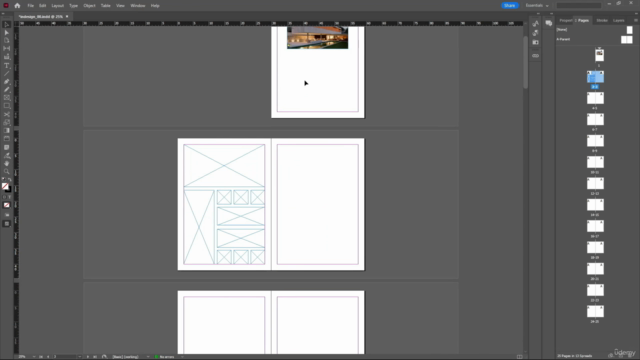Toggle the screen mode button in toolbox
This screenshot has width=640, height=360.
click(7, 224)
